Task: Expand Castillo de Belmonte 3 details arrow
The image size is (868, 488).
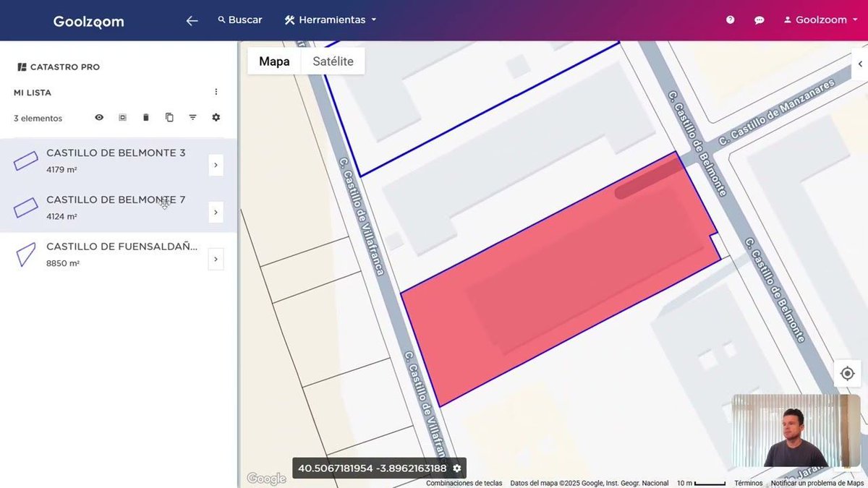Action: pyautogui.click(x=216, y=166)
